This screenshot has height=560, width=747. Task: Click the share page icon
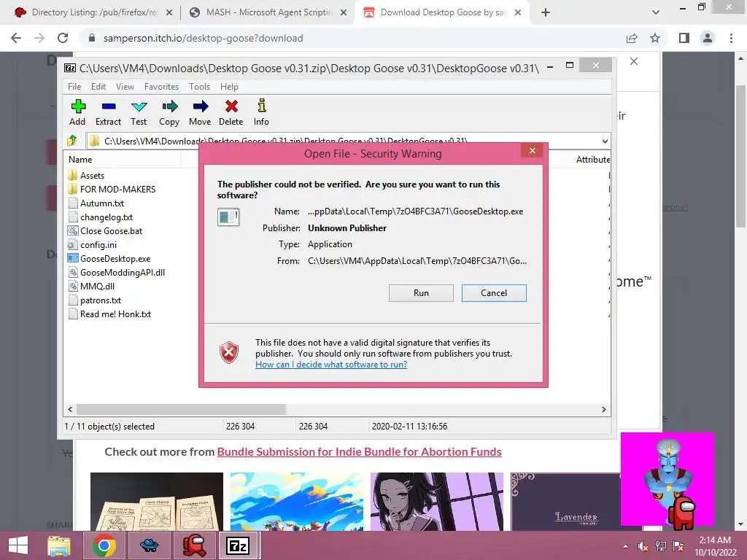click(x=632, y=38)
